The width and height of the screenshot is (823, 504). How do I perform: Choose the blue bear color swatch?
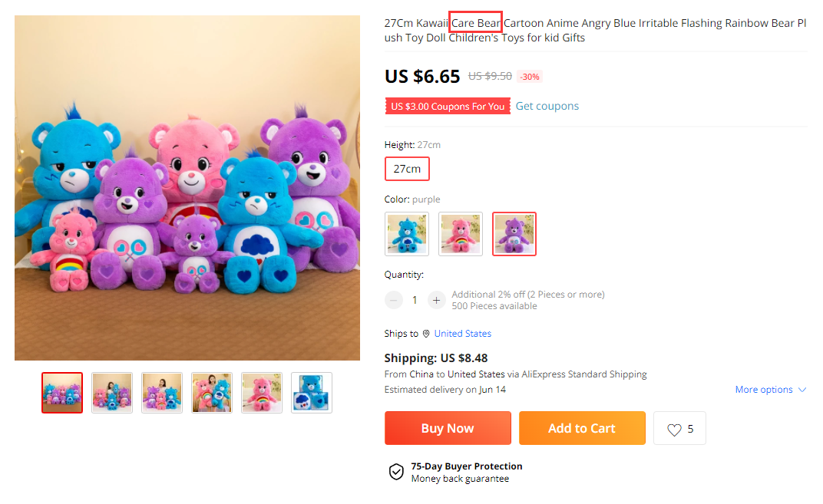tap(407, 234)
